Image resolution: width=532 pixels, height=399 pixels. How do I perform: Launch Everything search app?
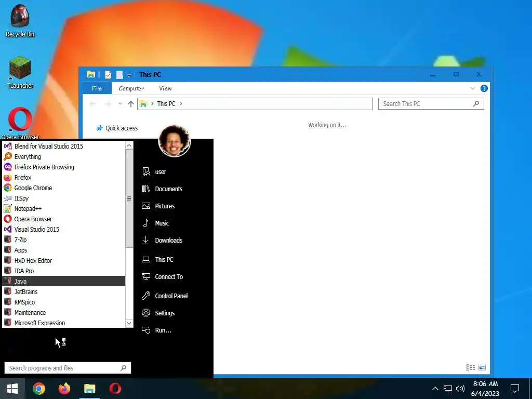tap(64, 157)
